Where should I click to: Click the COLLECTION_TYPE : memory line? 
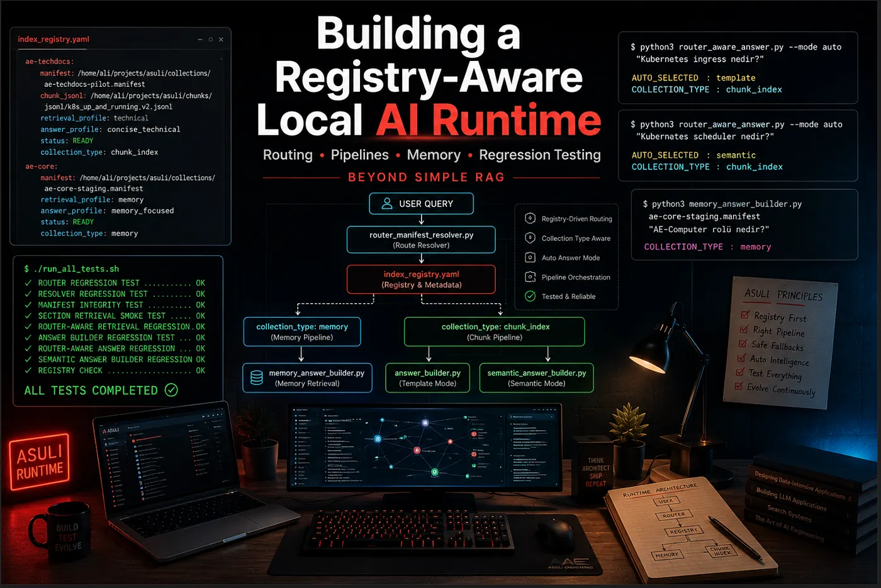[x=707, y=247]
